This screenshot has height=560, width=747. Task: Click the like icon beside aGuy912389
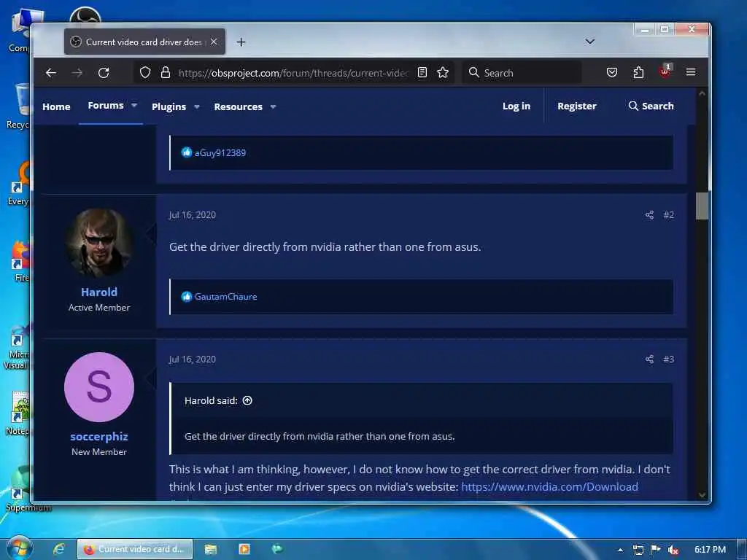click(186, 152)
